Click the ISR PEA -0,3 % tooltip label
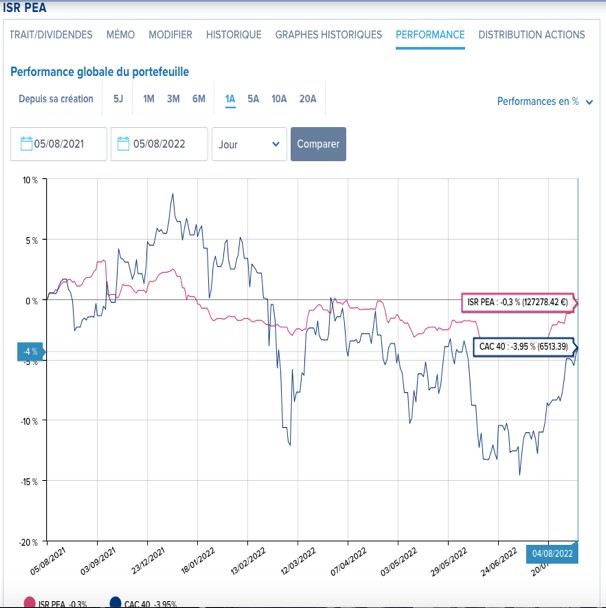 tap(516, 302)
